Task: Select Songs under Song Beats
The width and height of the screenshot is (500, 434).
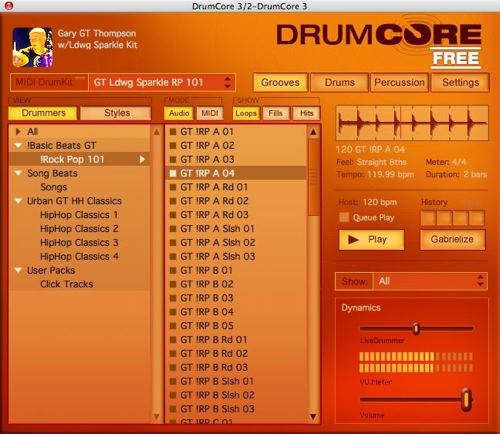Action: point(54,187)
